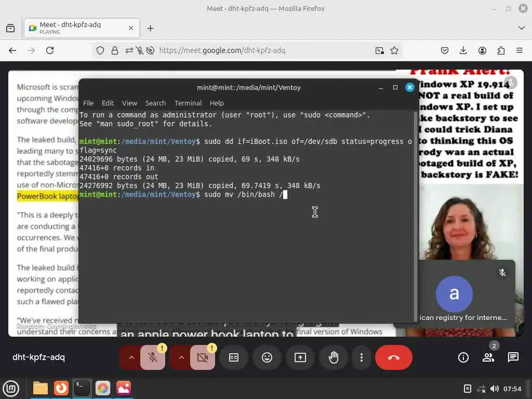Open the terminal File menu
The width and height of the screenshot is (532, 399).
(x=88, y=103)
